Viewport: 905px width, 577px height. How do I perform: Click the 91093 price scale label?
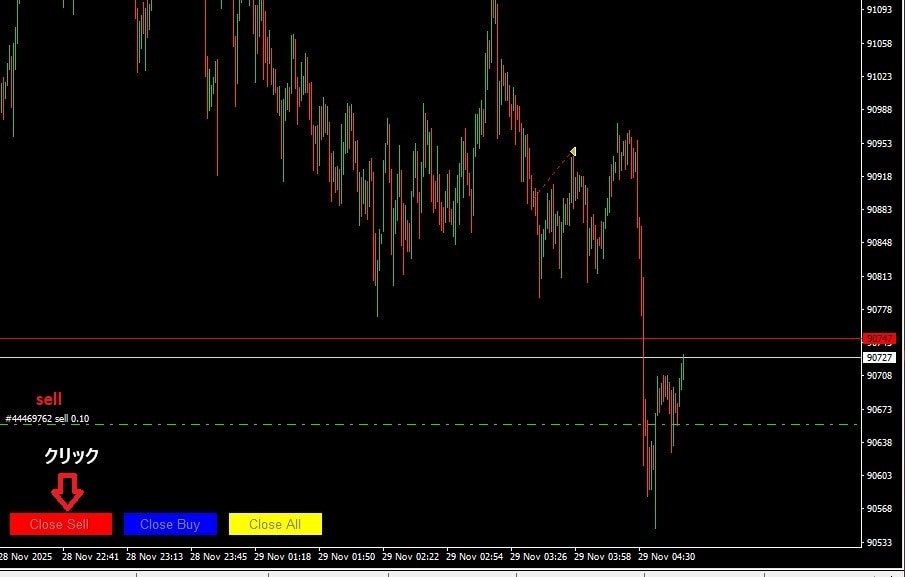(x=880, y=10)
